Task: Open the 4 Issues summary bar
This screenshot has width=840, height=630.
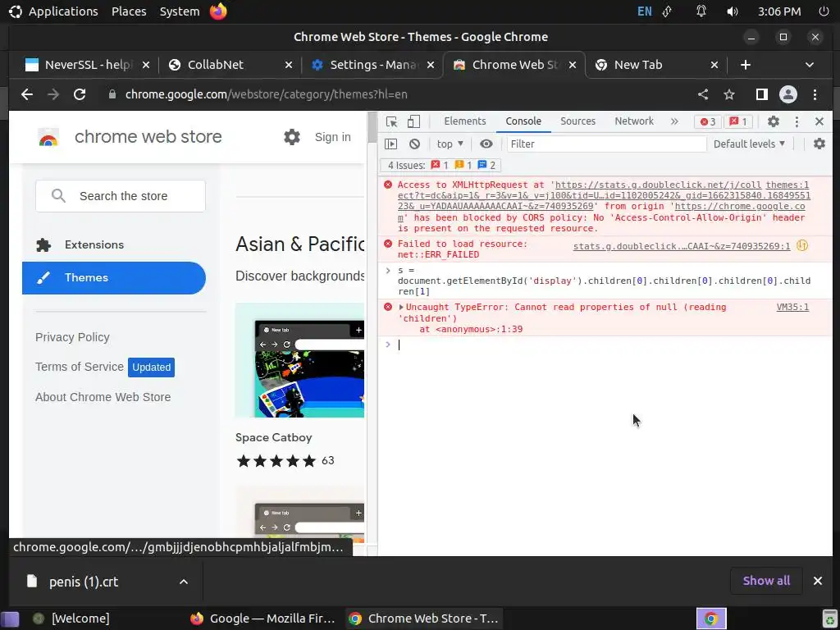Action: click(441, 165)
